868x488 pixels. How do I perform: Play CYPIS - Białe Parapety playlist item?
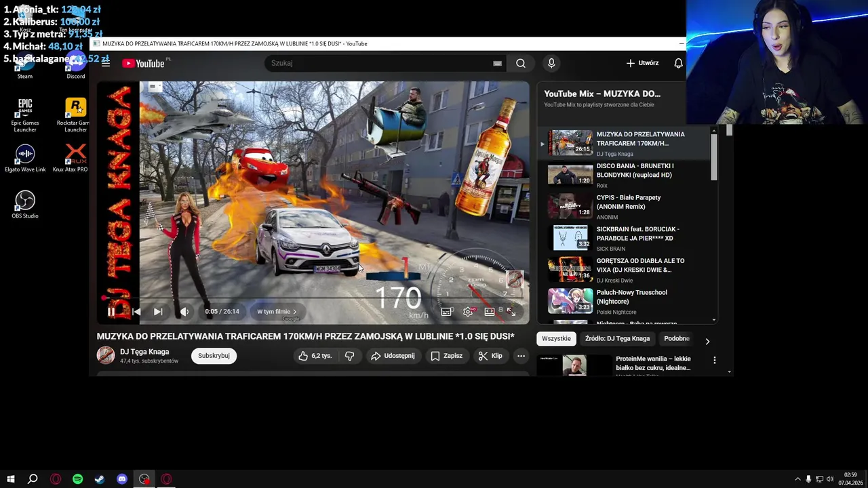pos(624,207)
